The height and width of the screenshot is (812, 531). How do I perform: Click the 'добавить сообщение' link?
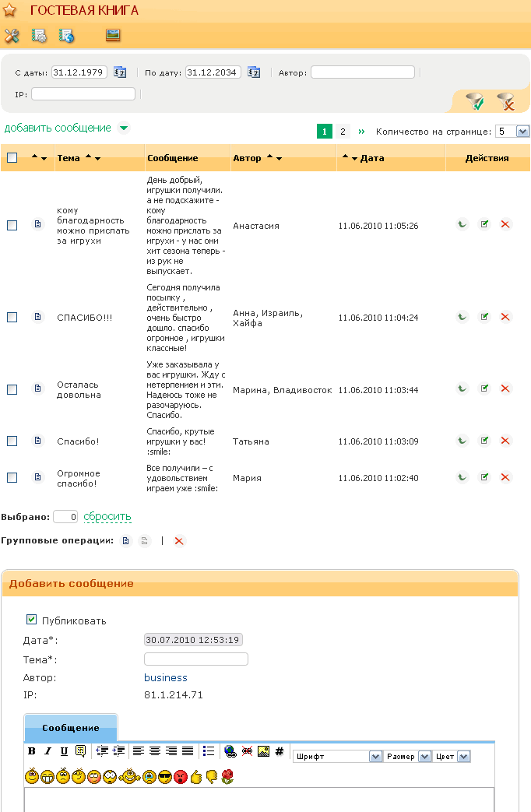(58, 128)
